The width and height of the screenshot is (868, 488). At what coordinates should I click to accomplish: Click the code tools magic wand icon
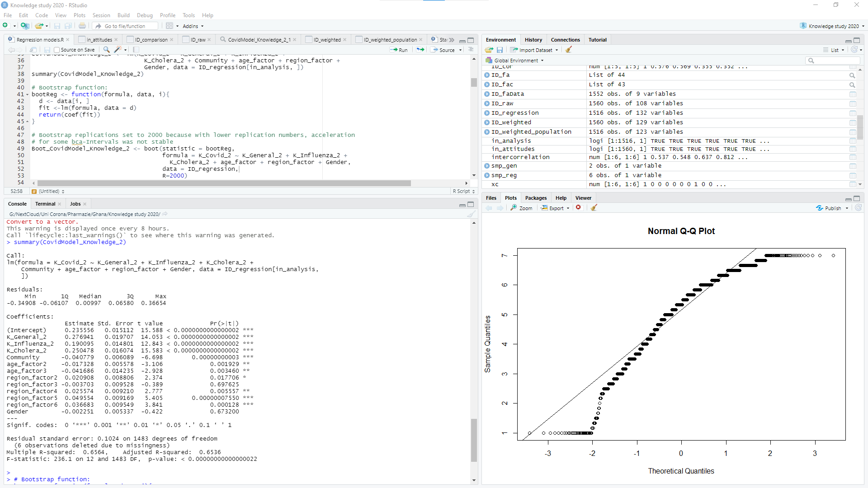118,50
